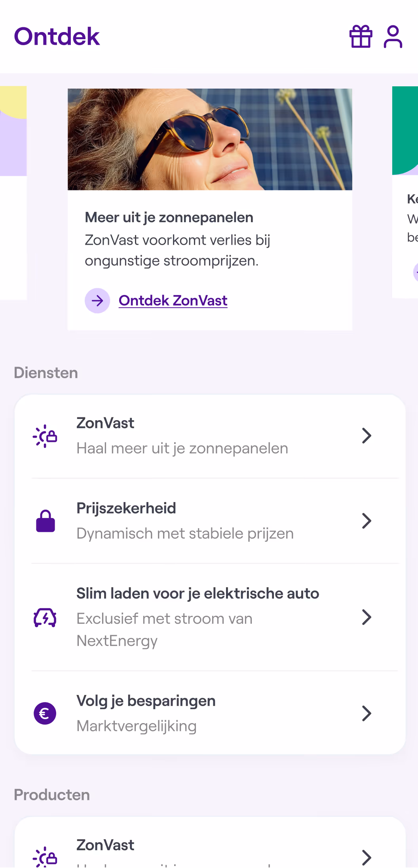Open Volg je besparingen chevron
This screenshot has width=418, height=868.
367,713
